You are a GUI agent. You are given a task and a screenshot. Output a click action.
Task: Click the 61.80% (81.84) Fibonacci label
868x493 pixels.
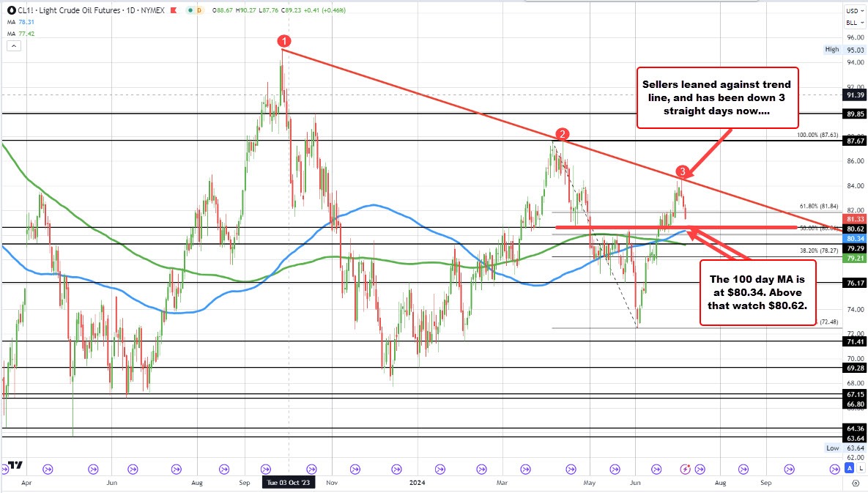pyautogui.click(x=819, y=206)
